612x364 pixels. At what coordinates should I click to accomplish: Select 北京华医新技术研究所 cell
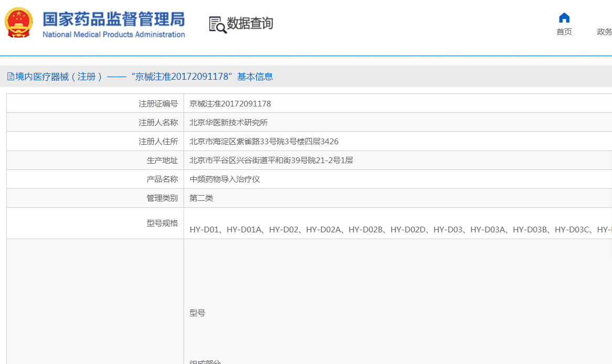(229, 123)
